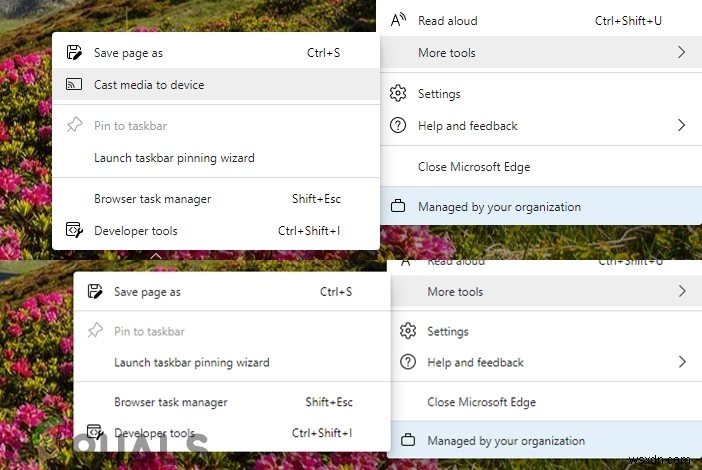Click the Settings gear icon in lower menu
The width and height of the screenshot is (702, 470).
tap(408, 331)
